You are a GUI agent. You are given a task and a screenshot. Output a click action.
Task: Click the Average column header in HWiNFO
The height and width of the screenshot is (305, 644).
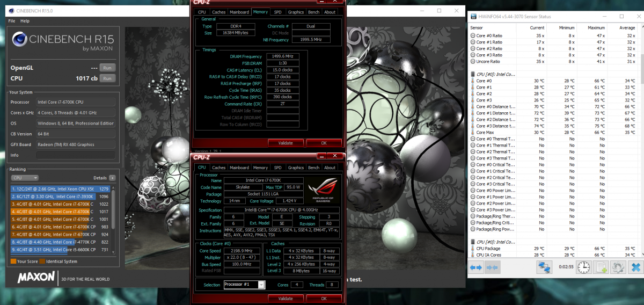click(623, 27)
